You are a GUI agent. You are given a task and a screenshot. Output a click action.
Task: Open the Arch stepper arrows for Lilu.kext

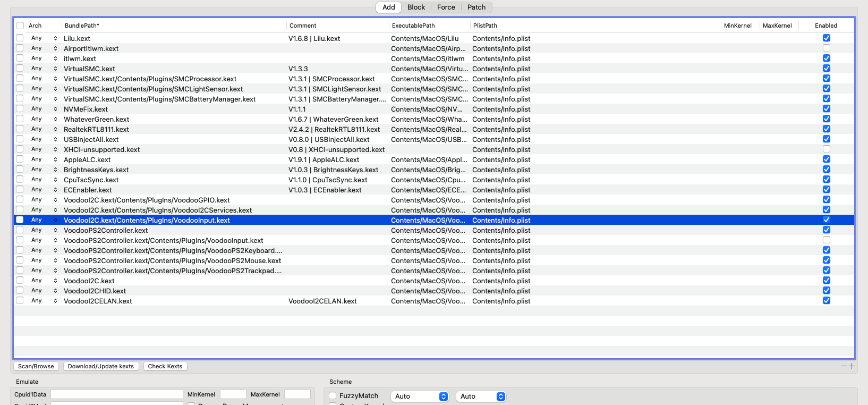click(x=55, y=38)
